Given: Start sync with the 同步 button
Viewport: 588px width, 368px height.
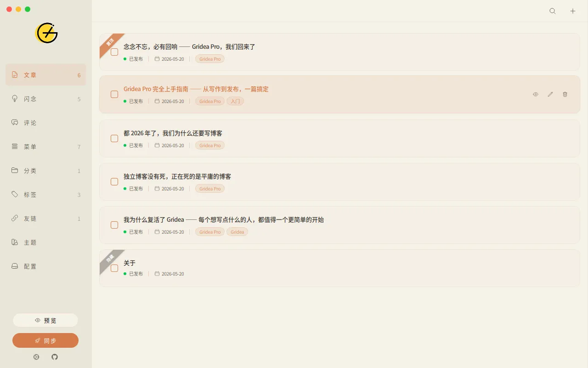Looking at the screenshot, I should [x=45, y=340].
